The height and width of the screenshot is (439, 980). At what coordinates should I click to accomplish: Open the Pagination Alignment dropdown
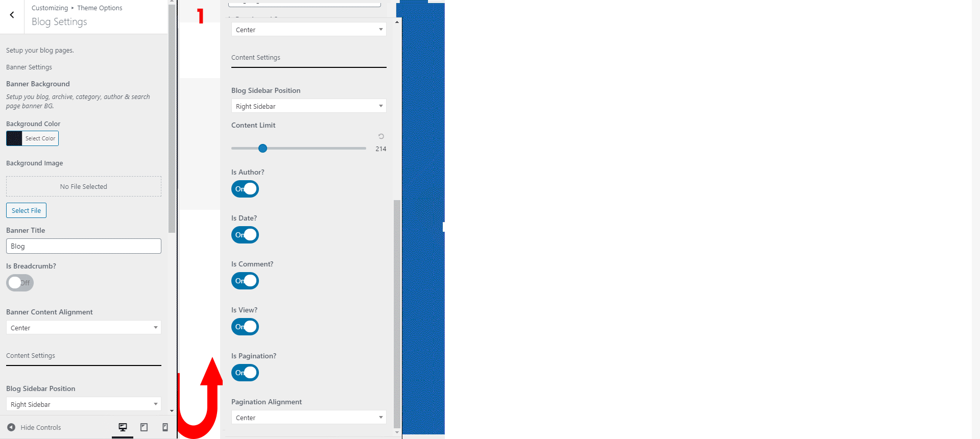(309, 417)
